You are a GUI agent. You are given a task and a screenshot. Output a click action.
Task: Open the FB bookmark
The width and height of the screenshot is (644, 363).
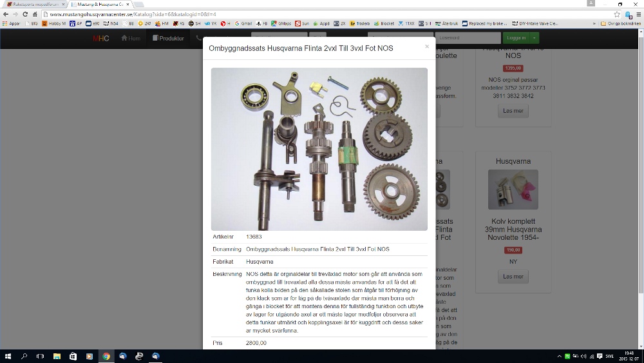coord(261,23)
